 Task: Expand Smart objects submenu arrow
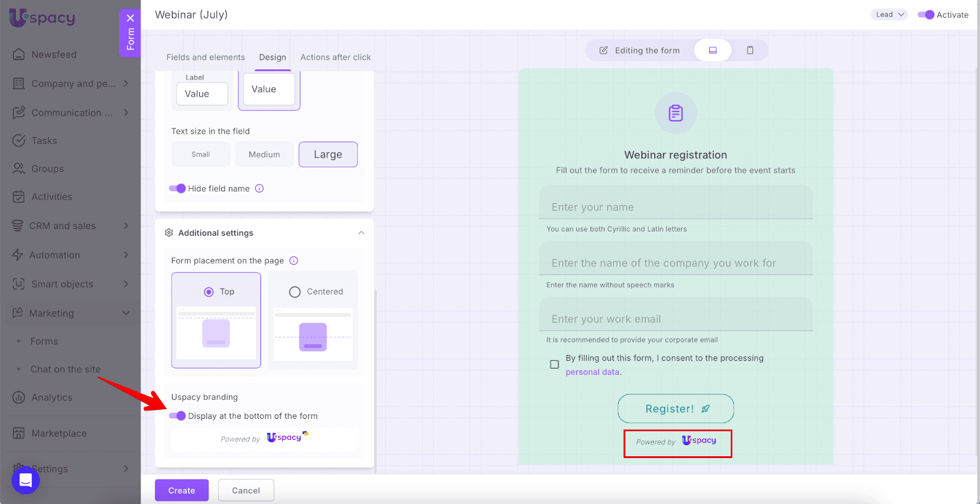(126, 284)
